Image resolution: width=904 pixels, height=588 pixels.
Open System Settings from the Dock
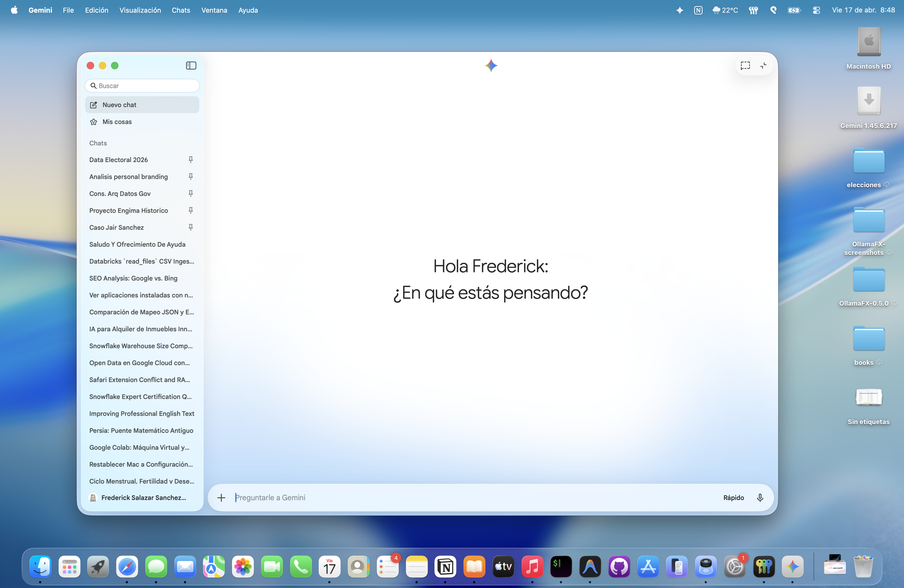click(735, 566)
